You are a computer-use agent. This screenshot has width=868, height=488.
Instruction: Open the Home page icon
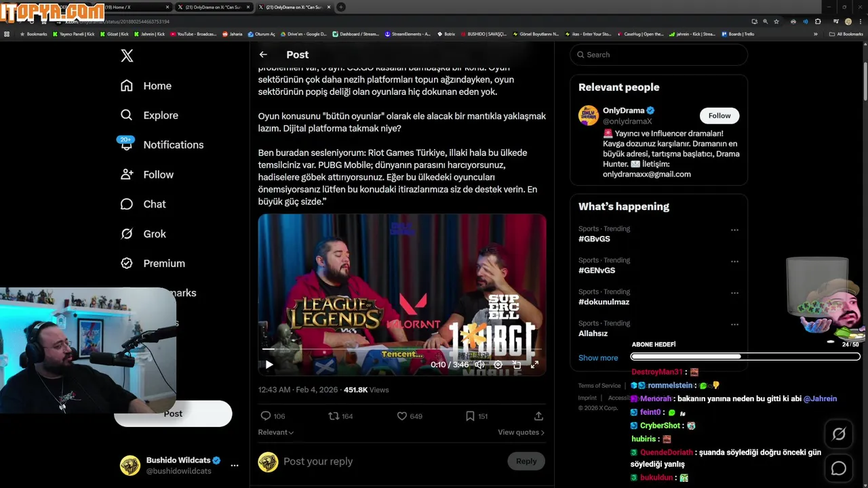coord(127,85)
